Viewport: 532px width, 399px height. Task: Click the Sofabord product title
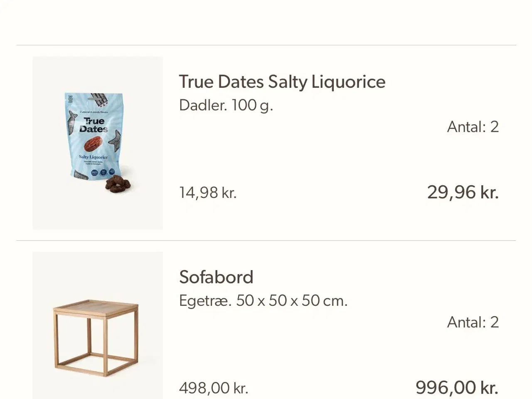tap(216, 277)
